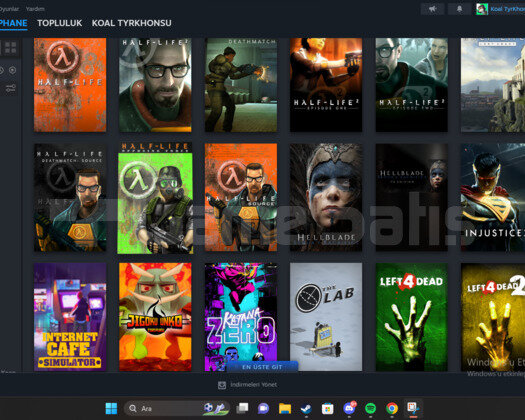Open the announcements megaphone icon
This screenshot has height=420, width=525.
click(x=433, y=9)
